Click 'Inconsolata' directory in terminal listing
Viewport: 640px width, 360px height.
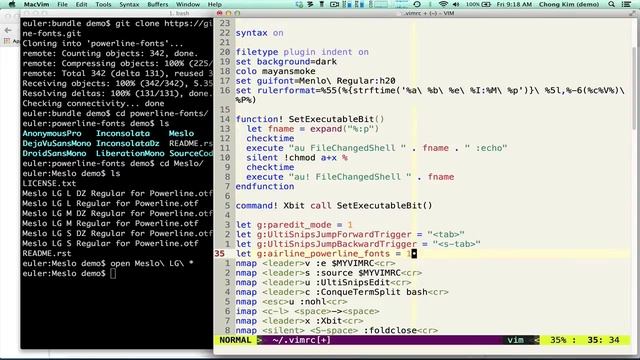pos(123,133)
